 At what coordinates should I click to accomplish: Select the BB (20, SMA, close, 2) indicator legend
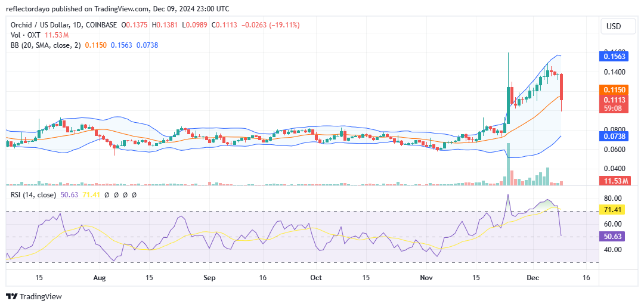46,45
